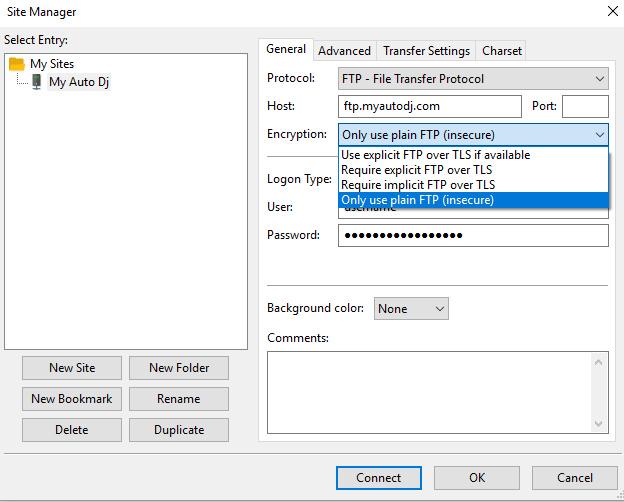Collapse the Encryption combo box
Image resolution: width=624 pixels, height=502 pixels.
(473, 135)
